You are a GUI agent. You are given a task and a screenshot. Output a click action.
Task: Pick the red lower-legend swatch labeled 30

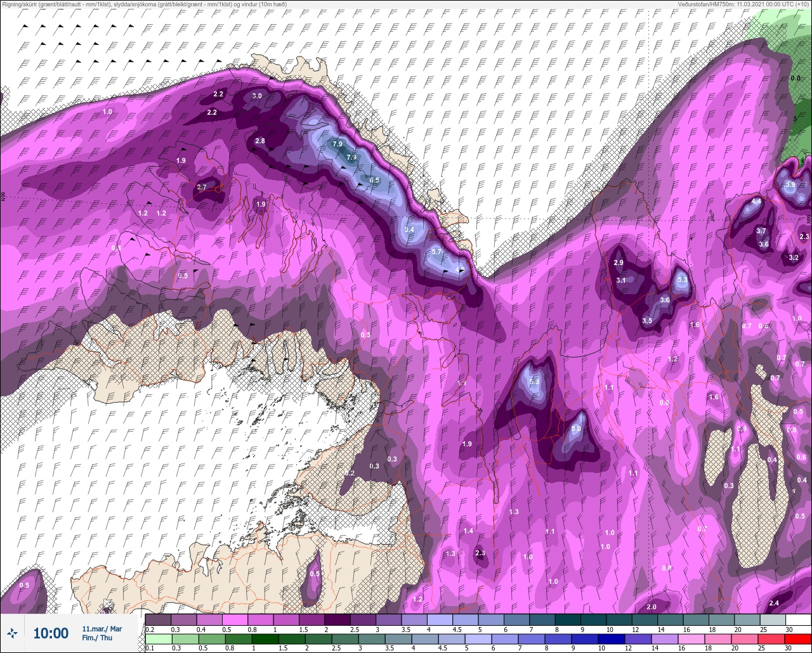pyautogui.click(x=798, y=638)
